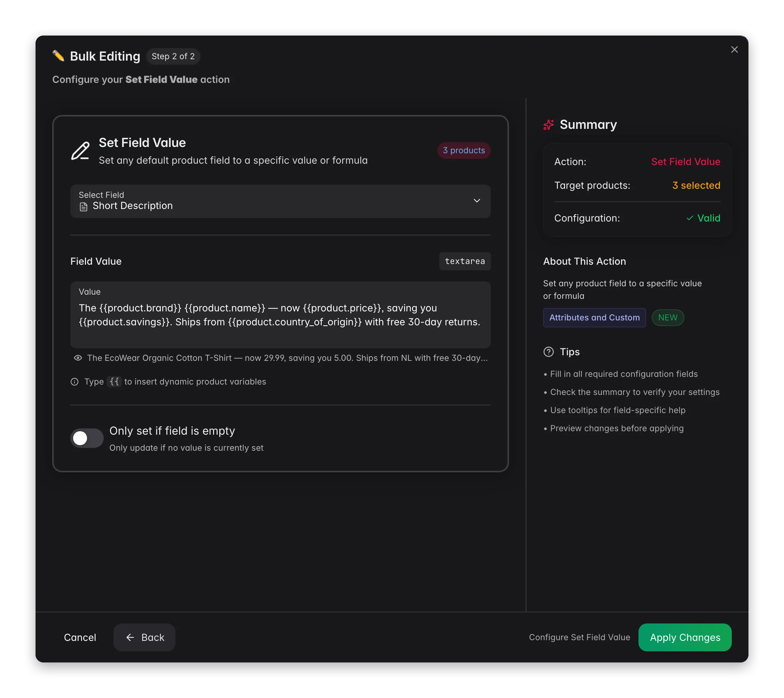
Task: Click the pencil emoji beside Bulk Editing
Action: [59, 56]
